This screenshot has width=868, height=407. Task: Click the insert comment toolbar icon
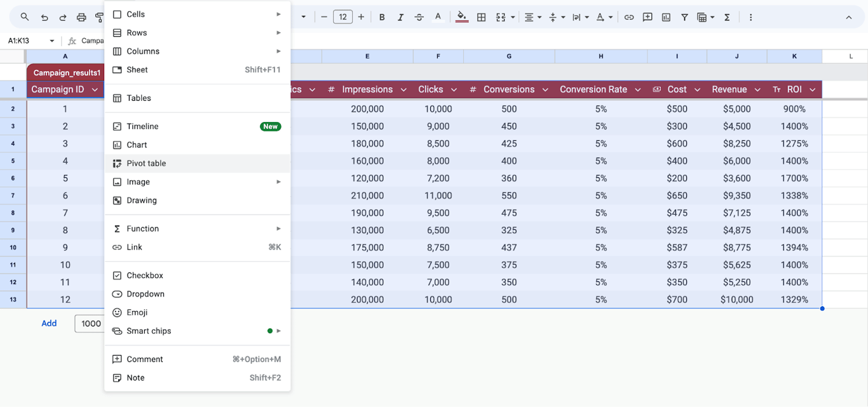(648, 17)
